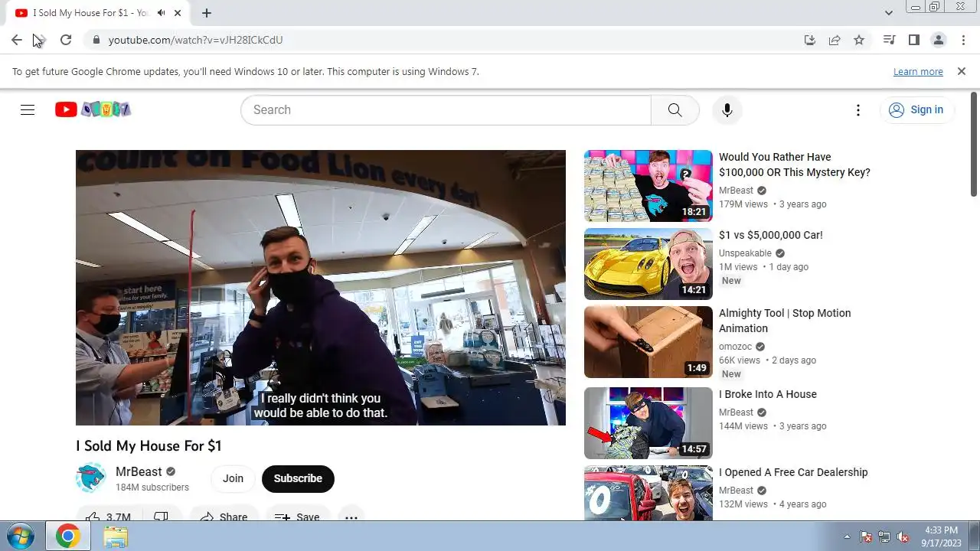980x551 pixels.
Task: Start voice search with the microphone
Action: click(x=727, y=109)
